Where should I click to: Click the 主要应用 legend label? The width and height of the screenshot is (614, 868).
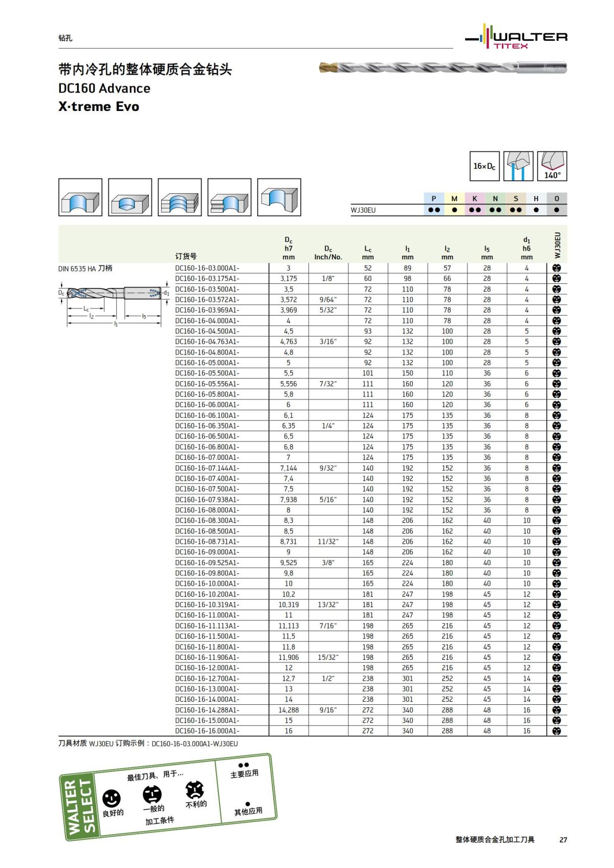pyautogui.click(x=245, y=774)
